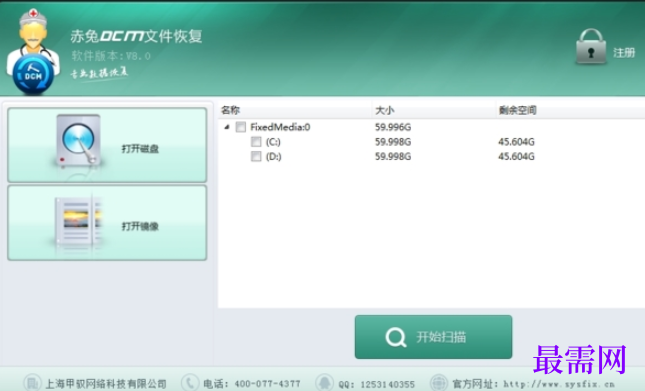Select the FixedMedia:0 row label
Viewport: 645px width, 391px height.
(x=280, y=127)
